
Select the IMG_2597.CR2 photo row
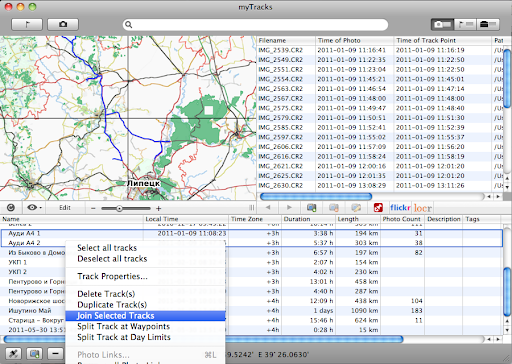(x=380, y=137)
